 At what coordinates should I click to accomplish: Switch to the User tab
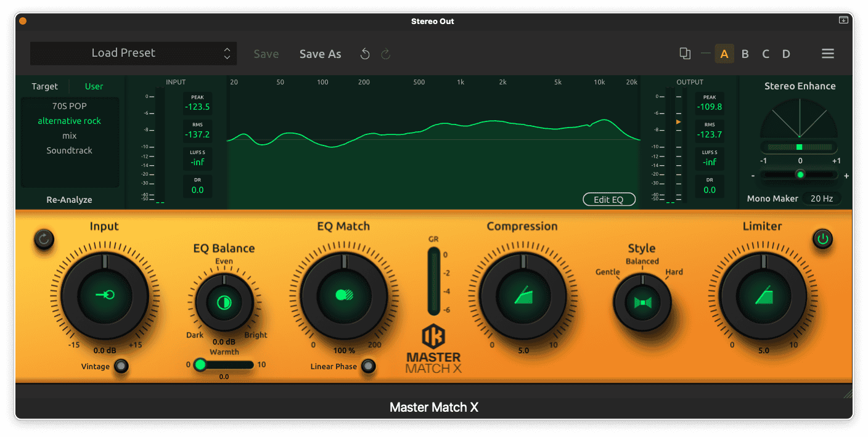point(94,86)
